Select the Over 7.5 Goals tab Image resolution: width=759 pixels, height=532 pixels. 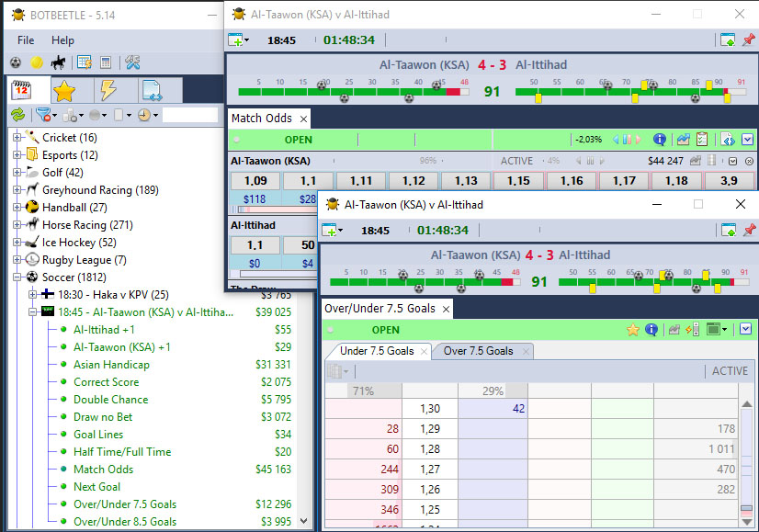(x=478, y=351)
